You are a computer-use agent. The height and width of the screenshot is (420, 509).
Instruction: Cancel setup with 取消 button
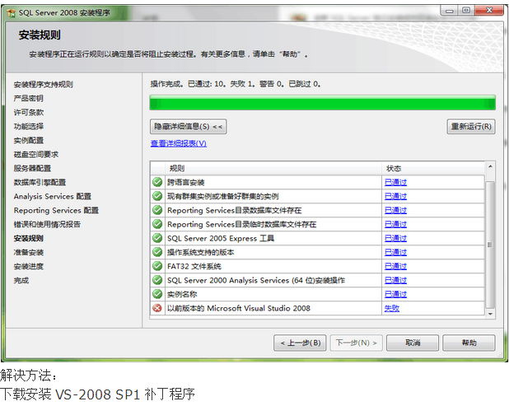tap(413, 343)
